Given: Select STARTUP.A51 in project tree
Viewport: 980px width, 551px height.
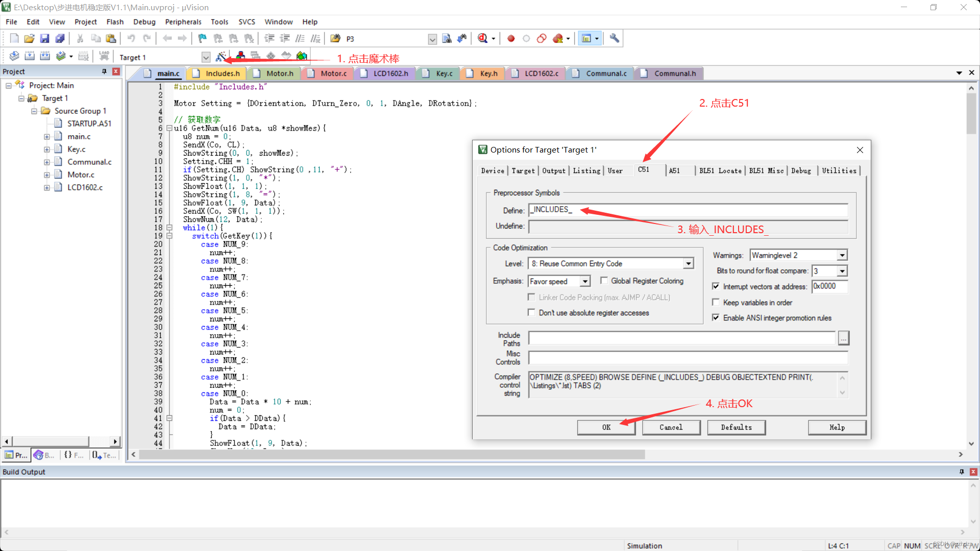Looking at the screenshot, I should pos(89,124).
